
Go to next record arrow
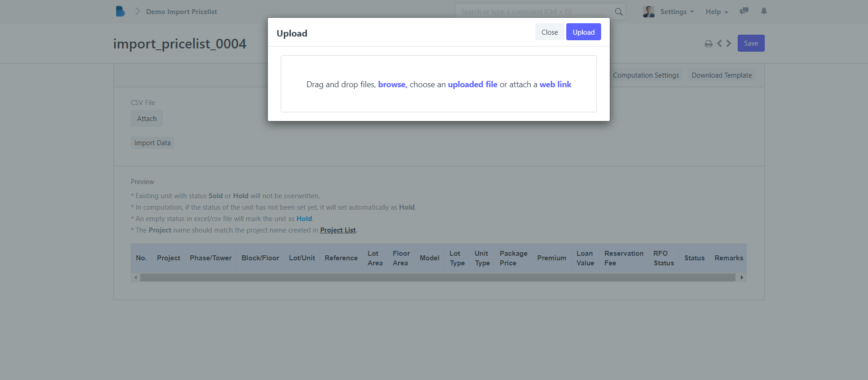[x=729, y=43]
